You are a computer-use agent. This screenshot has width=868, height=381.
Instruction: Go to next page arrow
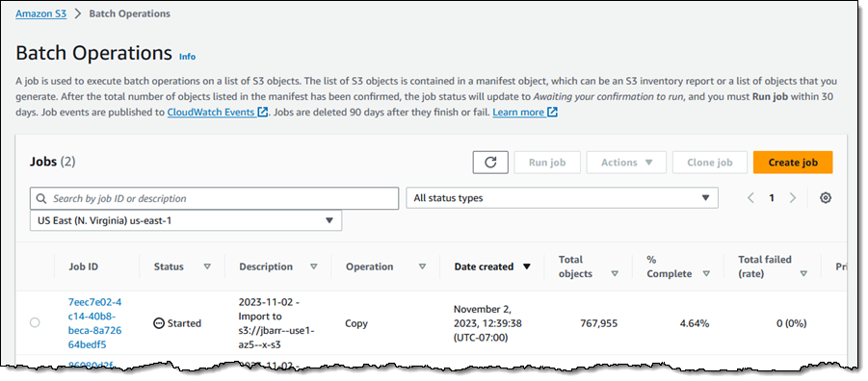click(x=793, y=198)
